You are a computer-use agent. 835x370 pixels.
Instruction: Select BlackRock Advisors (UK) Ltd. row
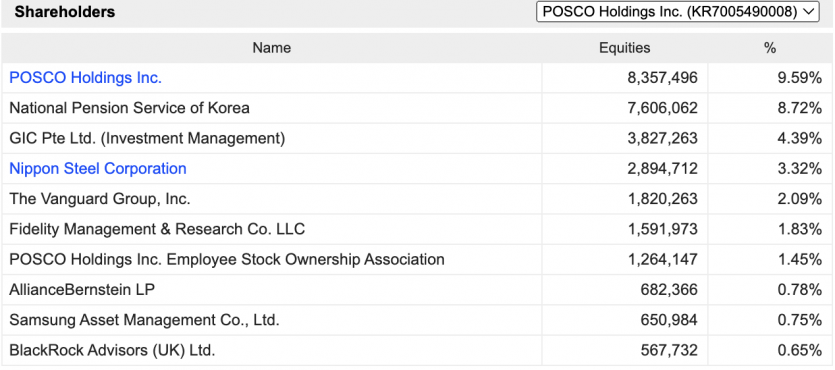[418, 351]
